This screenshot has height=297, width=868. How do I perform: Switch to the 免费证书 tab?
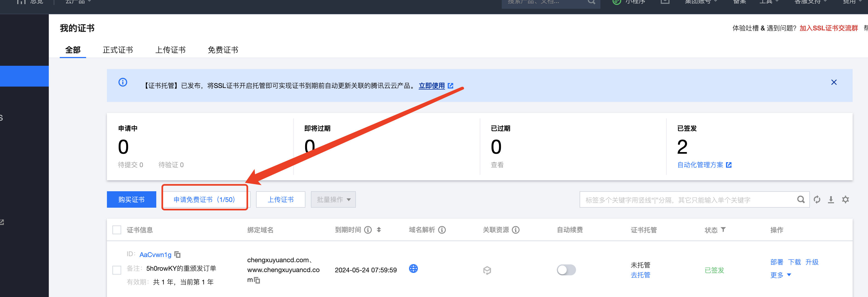click(223, 50)
